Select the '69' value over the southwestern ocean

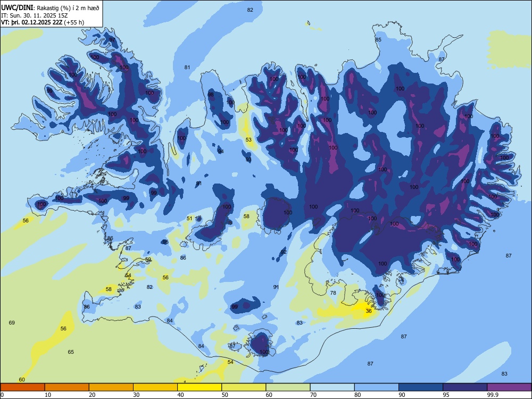click(x=12, y=323)
